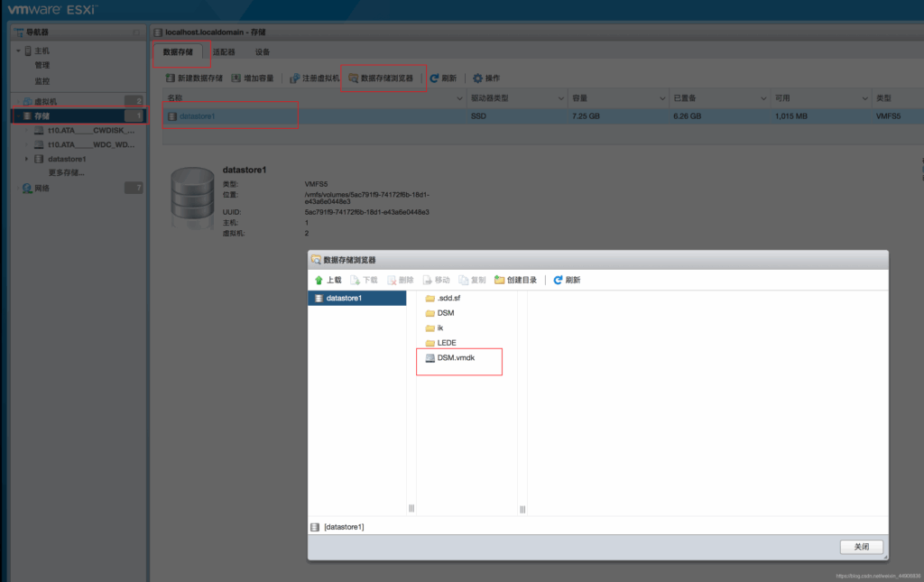Click the increase capacity (增加容量) icon
924x582 pixels.
[x=236, y=79]
